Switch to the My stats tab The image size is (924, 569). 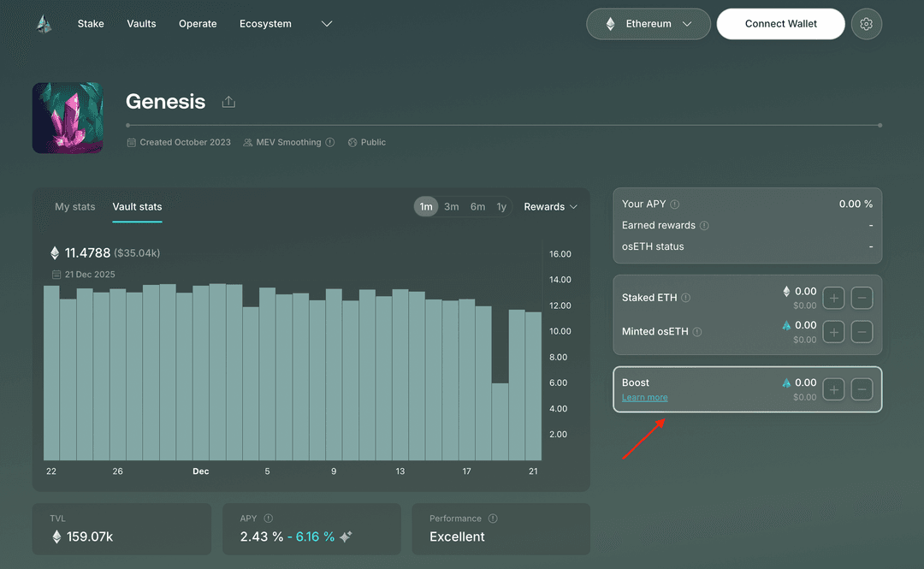point(75,207)
